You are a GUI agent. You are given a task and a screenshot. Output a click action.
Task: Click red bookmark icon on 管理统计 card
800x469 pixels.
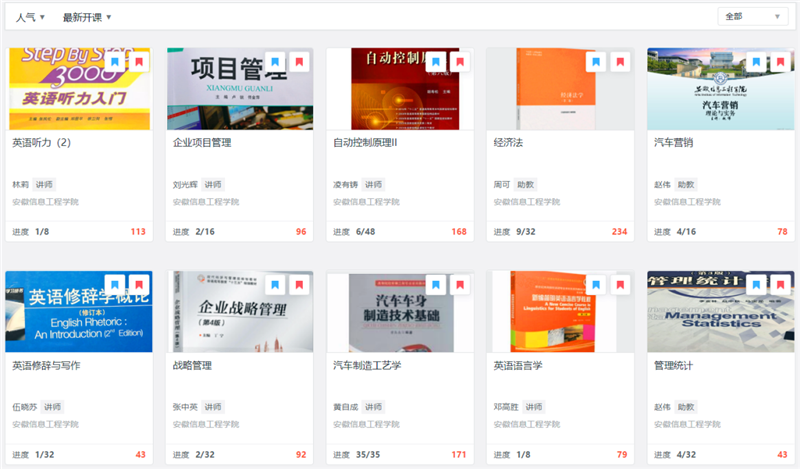tap(781, 285)
